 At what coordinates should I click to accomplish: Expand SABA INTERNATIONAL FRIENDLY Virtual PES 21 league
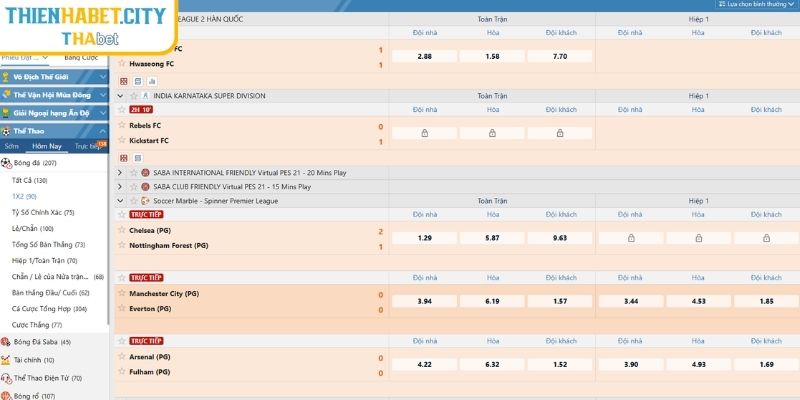(121, 173)
